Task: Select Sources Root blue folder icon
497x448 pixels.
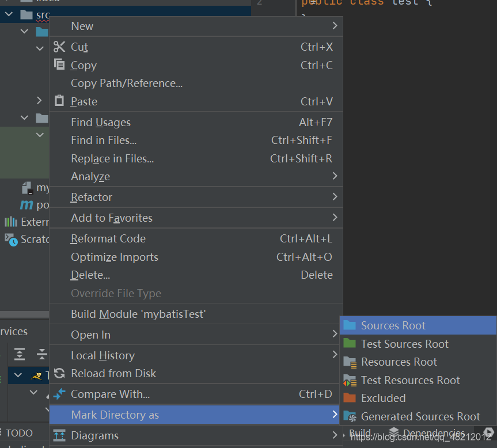Action: (x=349, y=325)
